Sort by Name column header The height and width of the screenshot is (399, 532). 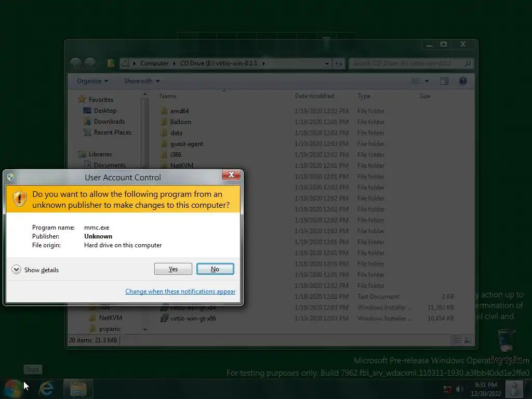point(168,96)
